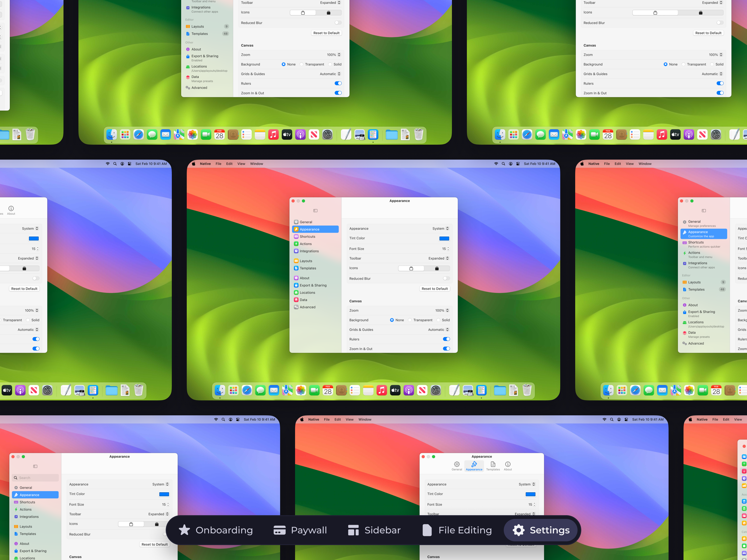Screen dimensions: 747x560
Task: Click Tint Color swatch in bottom-left window
Action: point(164,494)
